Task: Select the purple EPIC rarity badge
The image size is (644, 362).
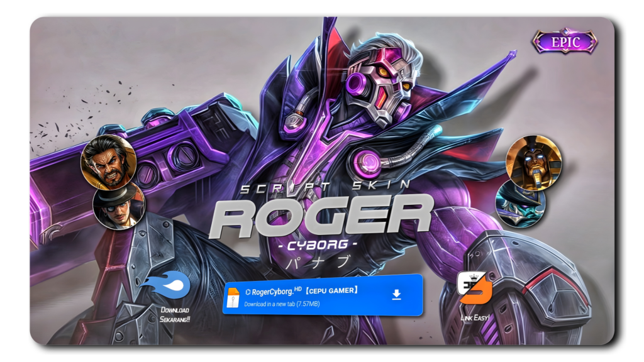Action: pos(564,43)
